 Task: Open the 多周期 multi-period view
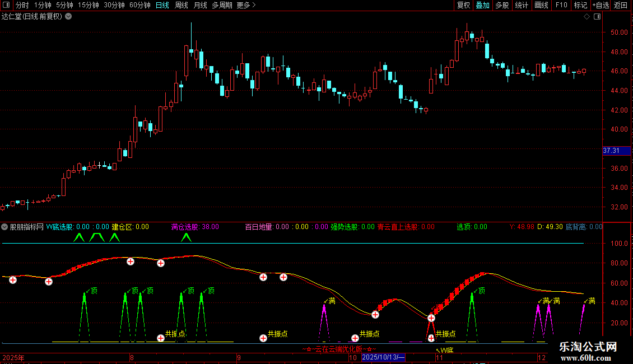222,5
